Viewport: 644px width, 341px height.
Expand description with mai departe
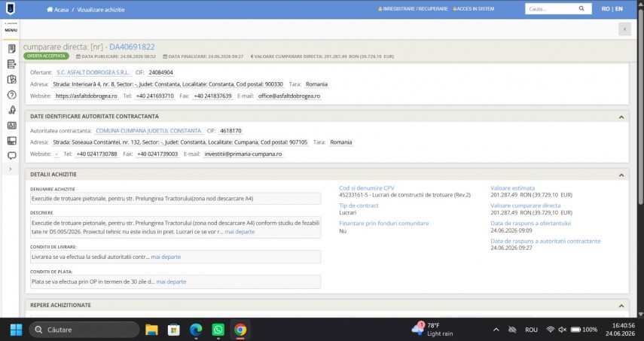[x=240, y=232]
